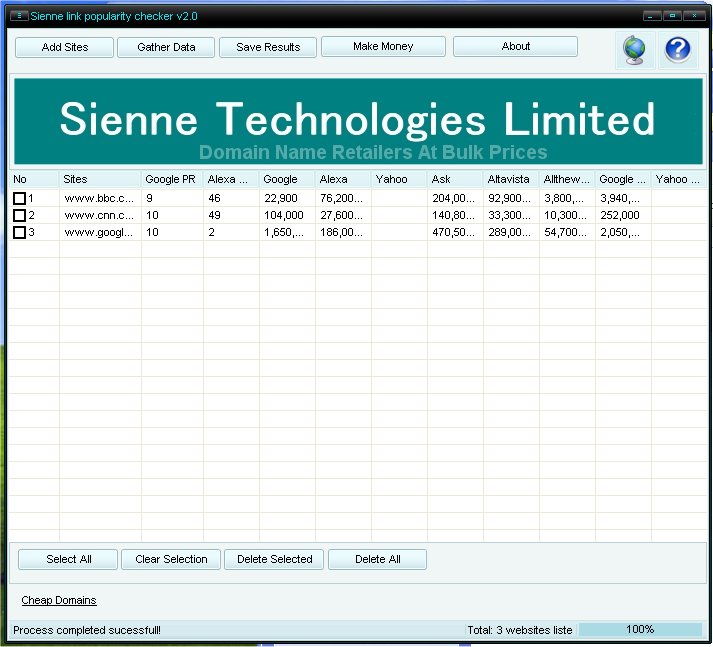Viewport: 713px width, 647px height.
Task: Click the Allthew value 54,700...
Action: coord(565,232)
